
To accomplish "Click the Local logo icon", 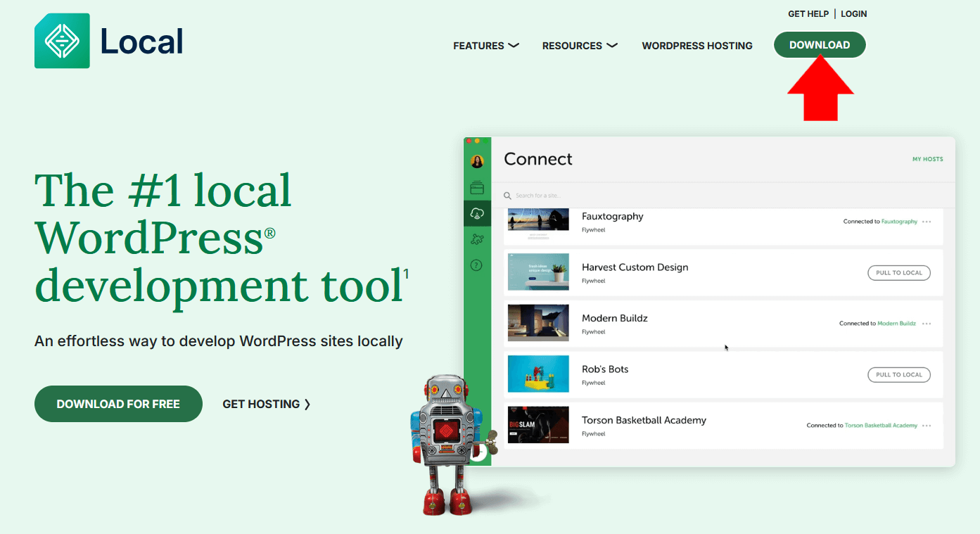I will tap(62, 41).
